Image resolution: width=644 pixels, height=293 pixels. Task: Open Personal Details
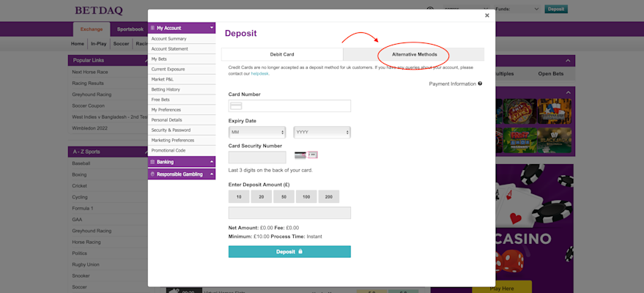(x=182, y=120)
